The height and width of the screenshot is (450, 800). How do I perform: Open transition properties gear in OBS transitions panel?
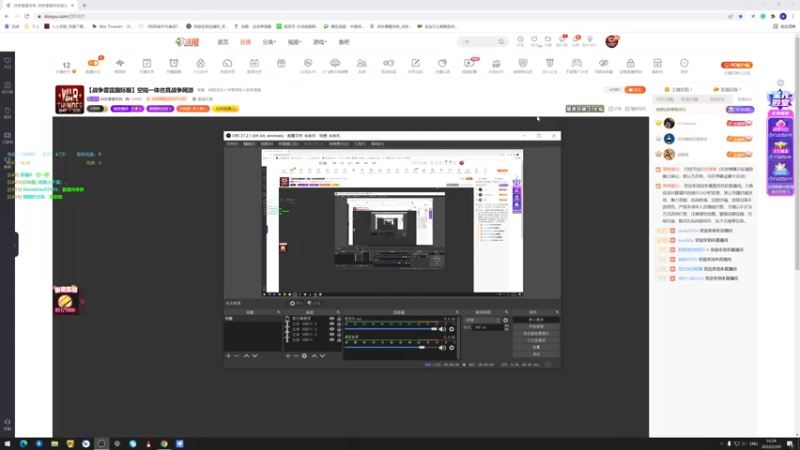(506, 320)
